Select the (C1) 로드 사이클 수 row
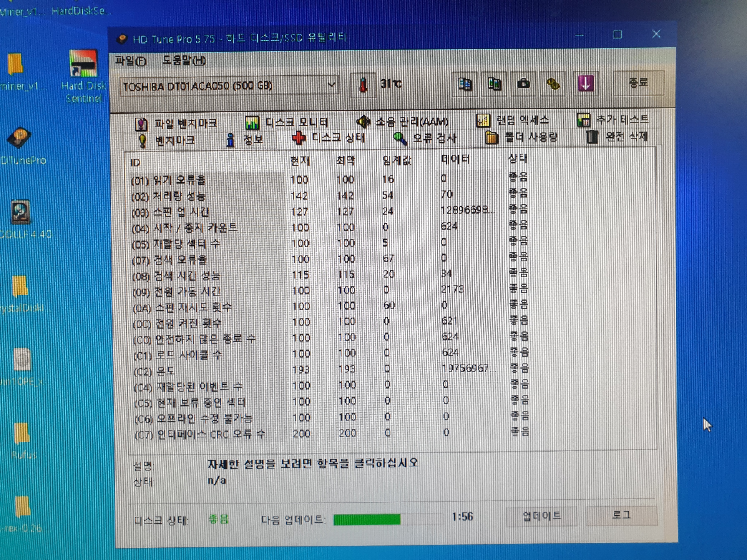This screenshot has height=560, width=747. point(331,354)
